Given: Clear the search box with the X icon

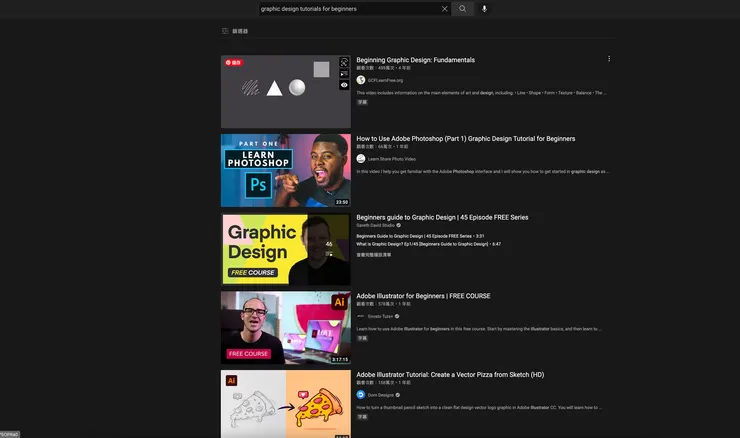Looking at the screenshot, I should (445, 9).
